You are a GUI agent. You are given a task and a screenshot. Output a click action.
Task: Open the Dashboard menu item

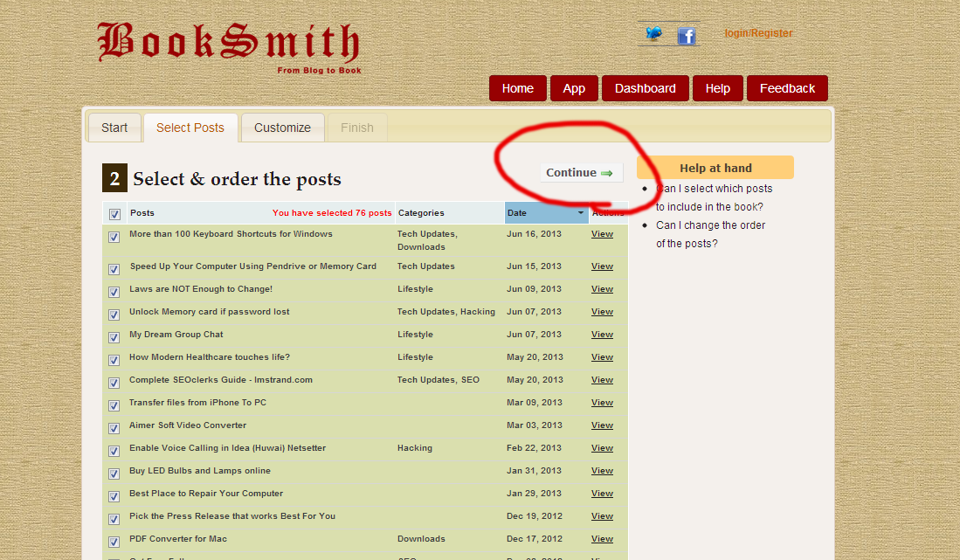(x=645, y=88)
